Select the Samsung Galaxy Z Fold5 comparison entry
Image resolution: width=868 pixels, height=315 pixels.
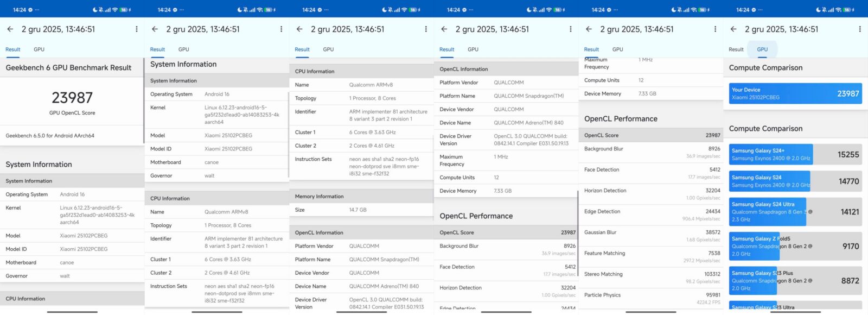pyautogui.click(x=770, y=246)
